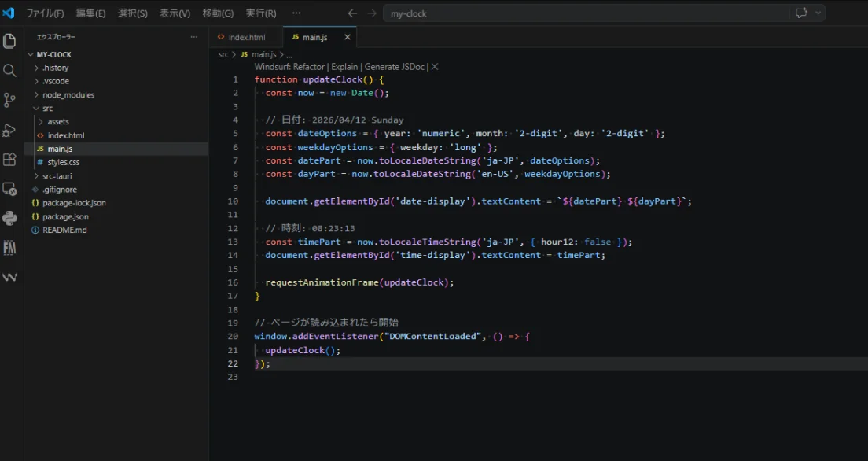This screenshot has width=868, height=461.
Task: Open the Search view in activity bar
Action: point(9,71)
